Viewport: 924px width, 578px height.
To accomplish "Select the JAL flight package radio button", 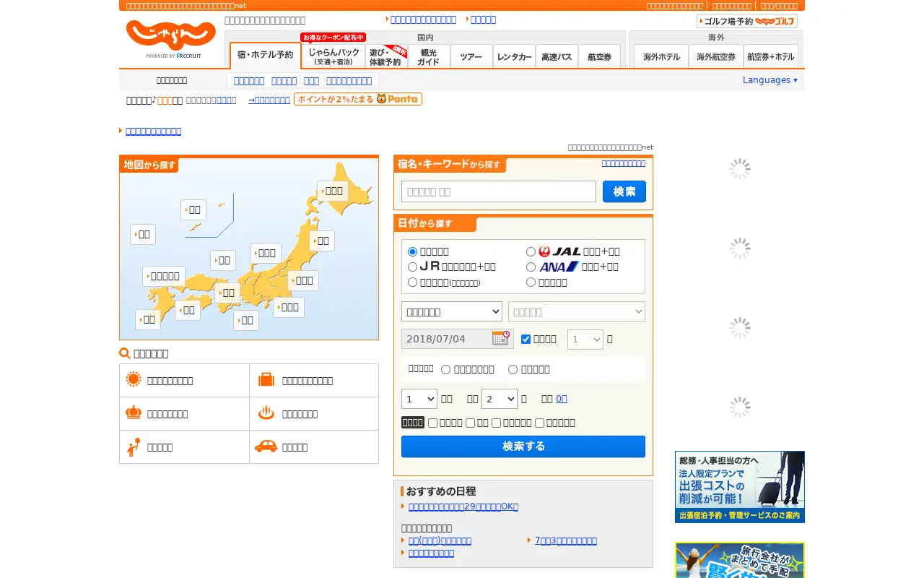I will coord(531,251).
